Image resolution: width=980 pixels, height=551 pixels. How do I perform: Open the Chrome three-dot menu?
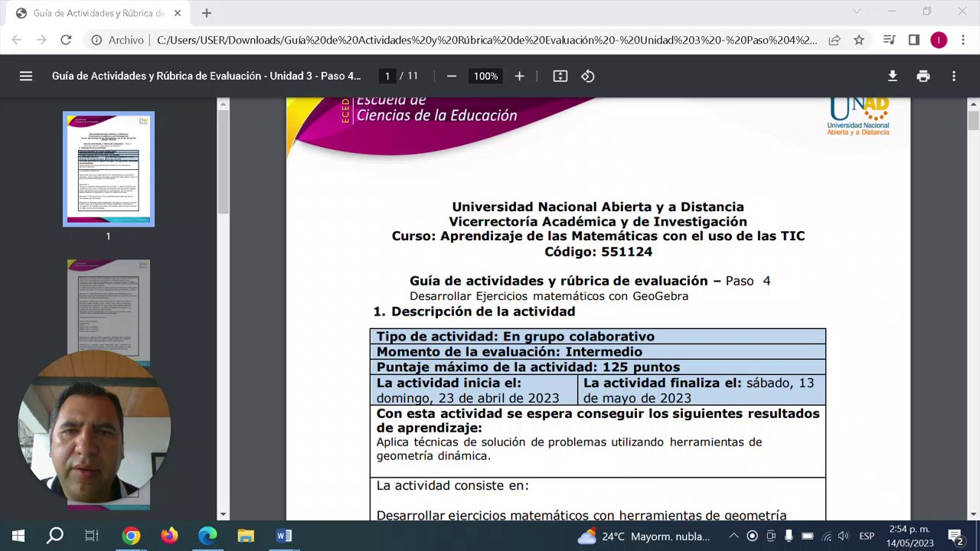963,40
